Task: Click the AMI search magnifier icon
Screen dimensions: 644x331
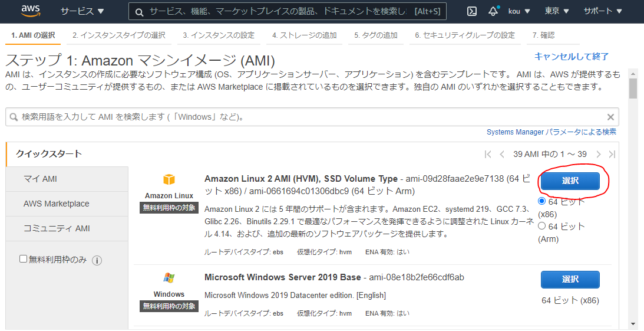Action: (14, 117)
